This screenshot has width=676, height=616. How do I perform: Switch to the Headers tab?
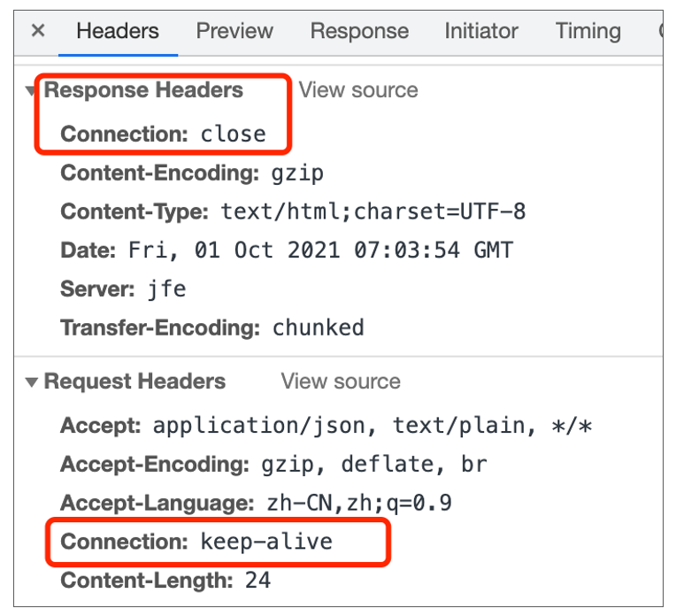[118, 31]
